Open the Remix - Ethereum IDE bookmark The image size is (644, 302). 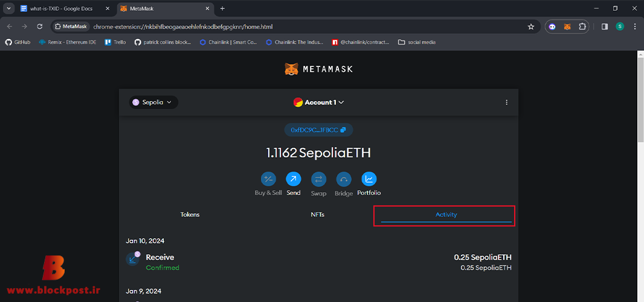[67, 42]
